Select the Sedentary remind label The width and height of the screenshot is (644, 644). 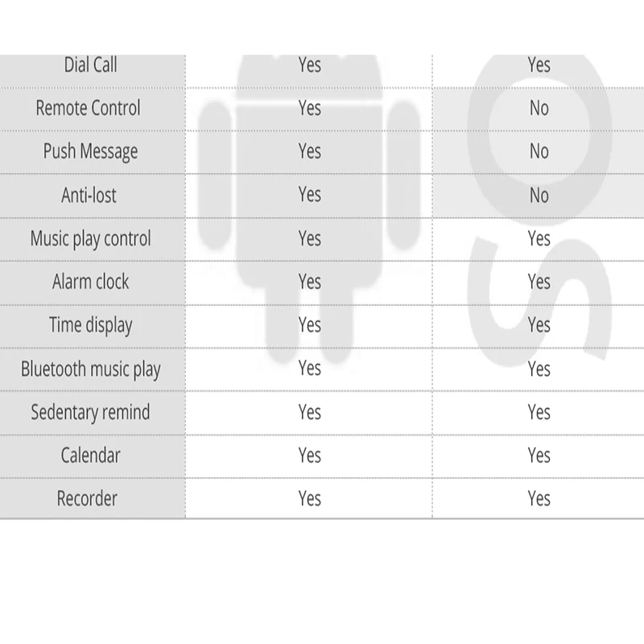point(90,412)
